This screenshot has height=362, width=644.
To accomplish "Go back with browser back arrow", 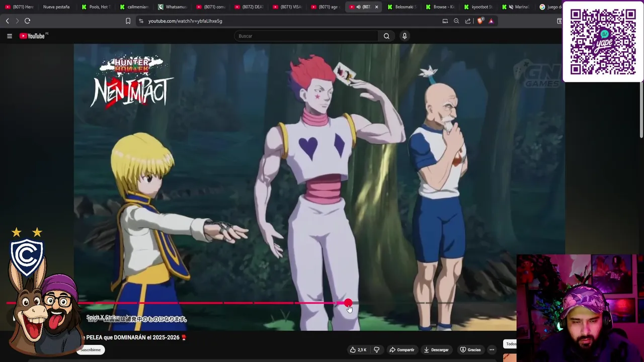I will click(x=7, y=21).
